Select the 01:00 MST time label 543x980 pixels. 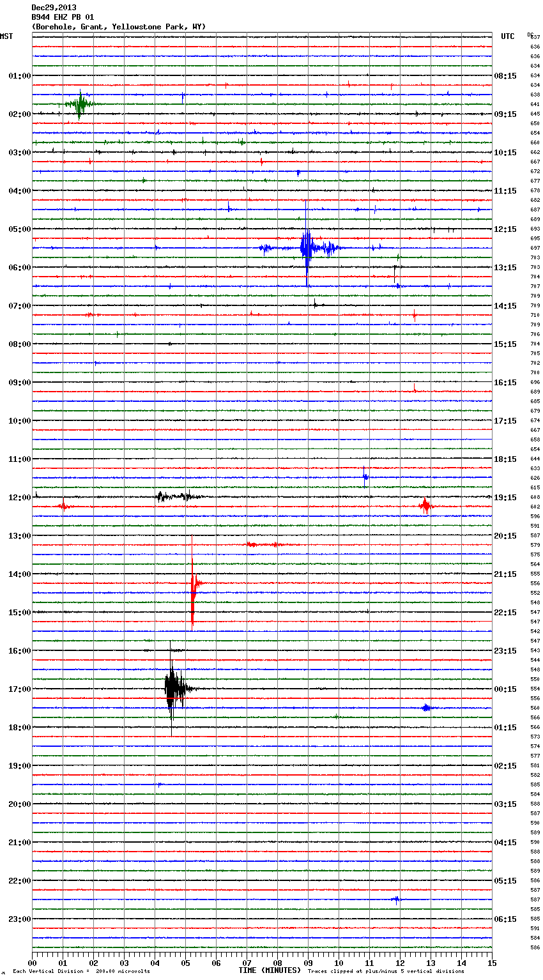[x=19, y=76]
